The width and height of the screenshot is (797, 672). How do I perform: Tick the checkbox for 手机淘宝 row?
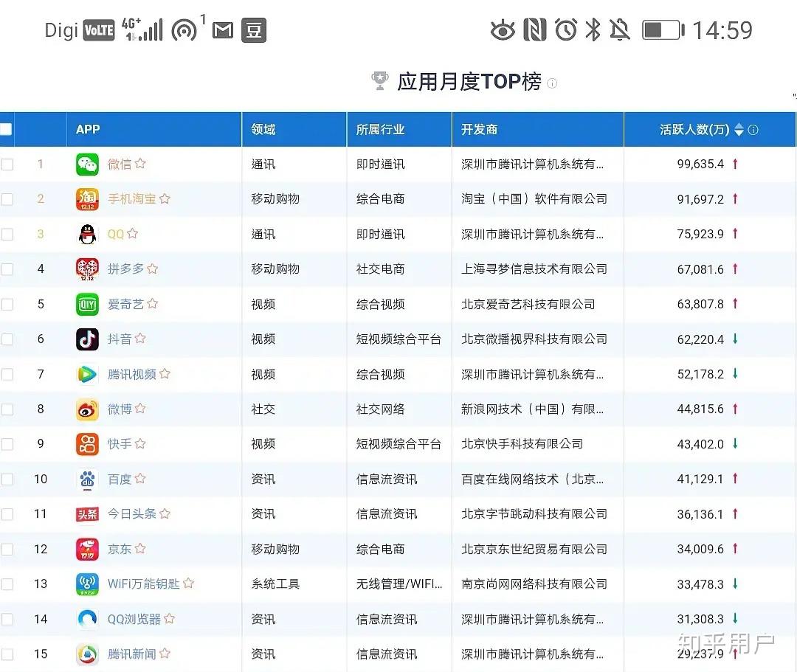[x=7, y=199]
